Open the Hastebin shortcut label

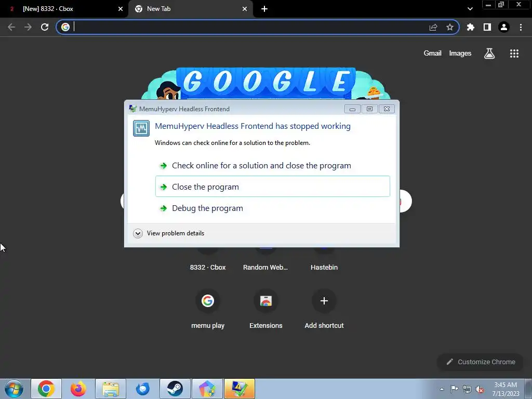tap(324, 268)
